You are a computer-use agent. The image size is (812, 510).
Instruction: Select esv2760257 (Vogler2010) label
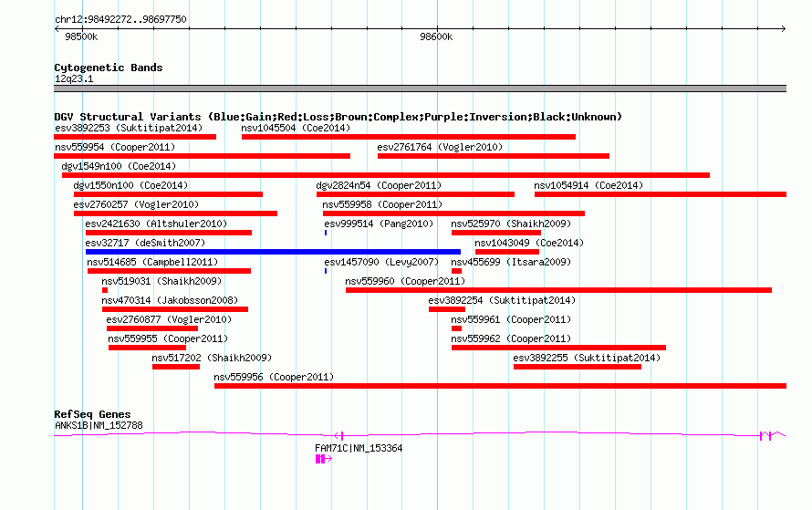pyautogui.click(x=136, y=204)
